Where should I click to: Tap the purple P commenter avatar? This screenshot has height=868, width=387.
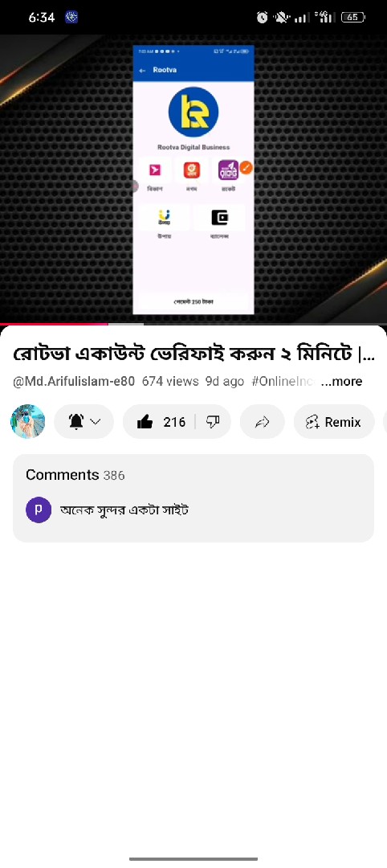coord(39,510)
